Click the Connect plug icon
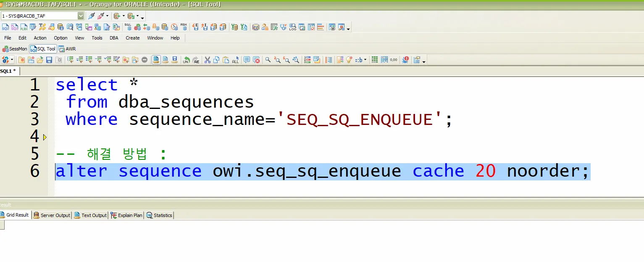This screenshot has width=644, height=262. tap(92, 16)
